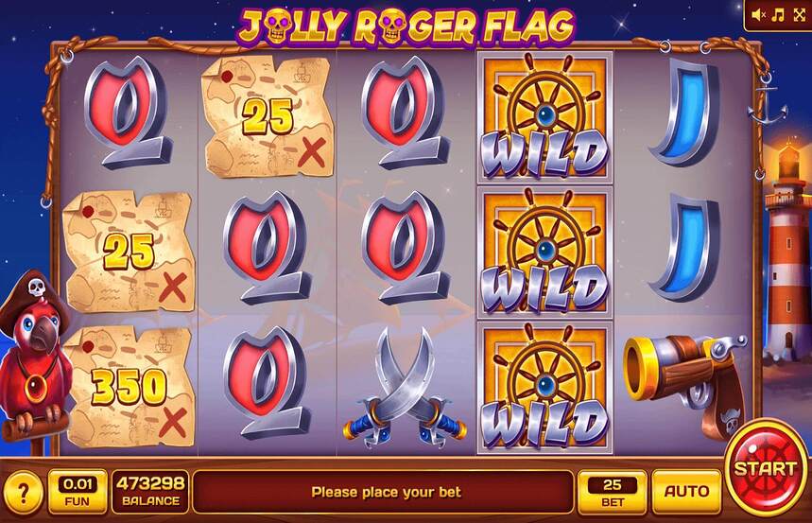Click the crossed swords symbol
The image size is (812, 523).
point(405,389)
